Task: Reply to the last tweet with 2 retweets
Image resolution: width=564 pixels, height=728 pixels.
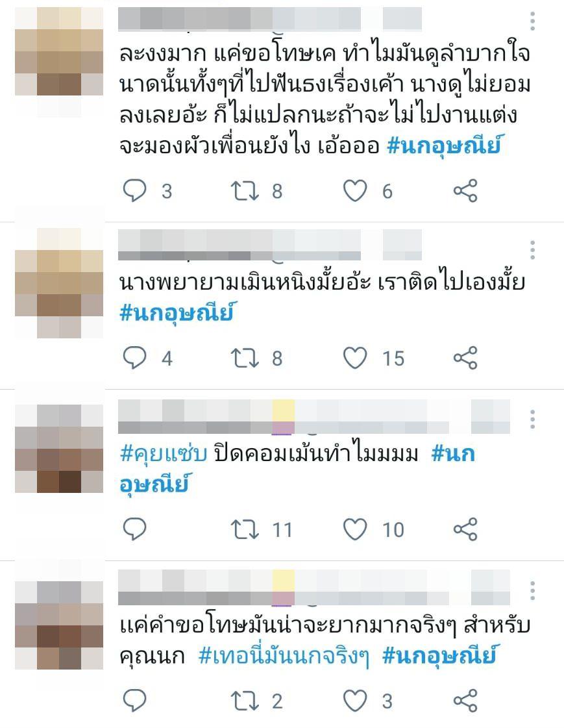Action: [134, 700]
